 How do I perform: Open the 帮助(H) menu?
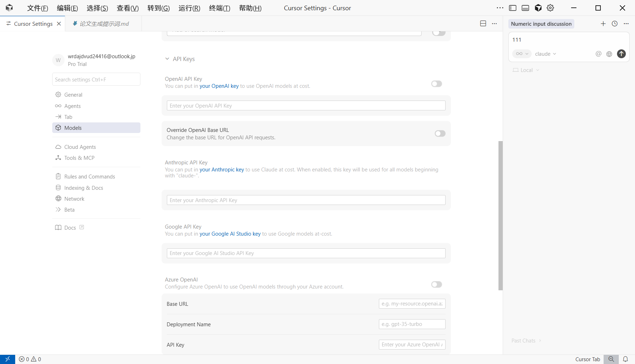(250, 8)
